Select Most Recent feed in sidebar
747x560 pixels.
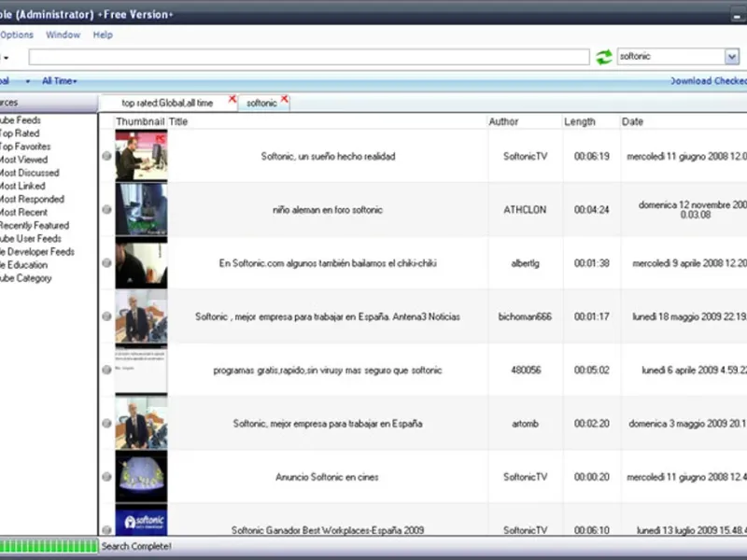tap(24, 213)
